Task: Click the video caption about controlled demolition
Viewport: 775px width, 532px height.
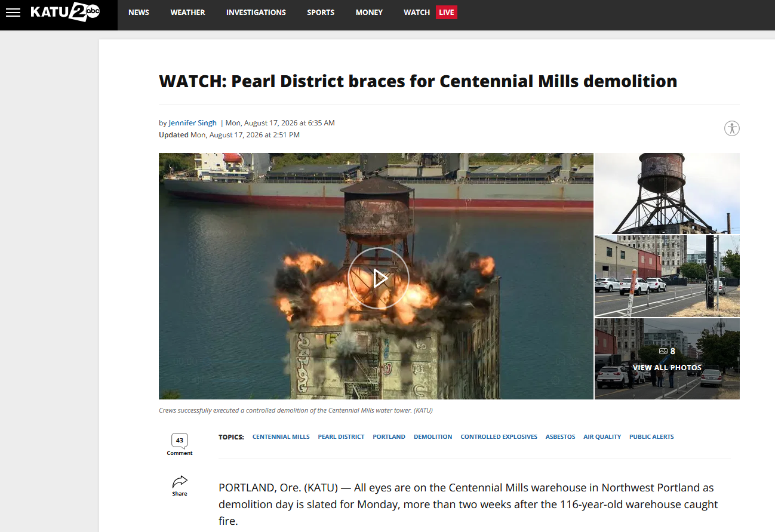Action: click(x=296, y=410)
